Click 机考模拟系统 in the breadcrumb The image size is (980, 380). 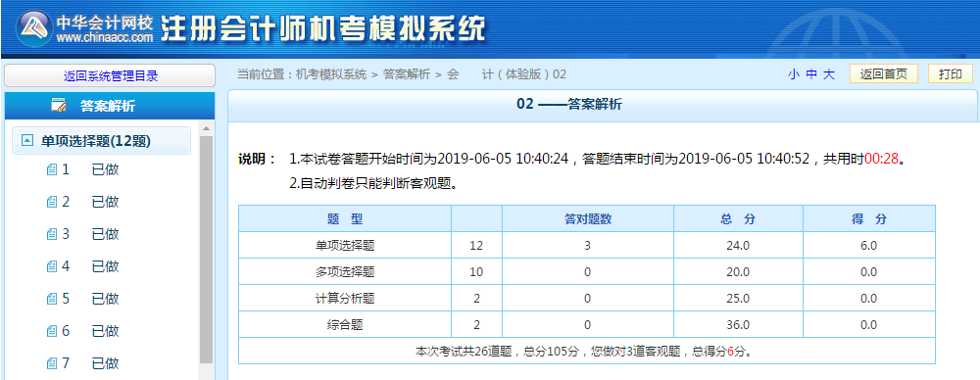(x=330, y=74)
